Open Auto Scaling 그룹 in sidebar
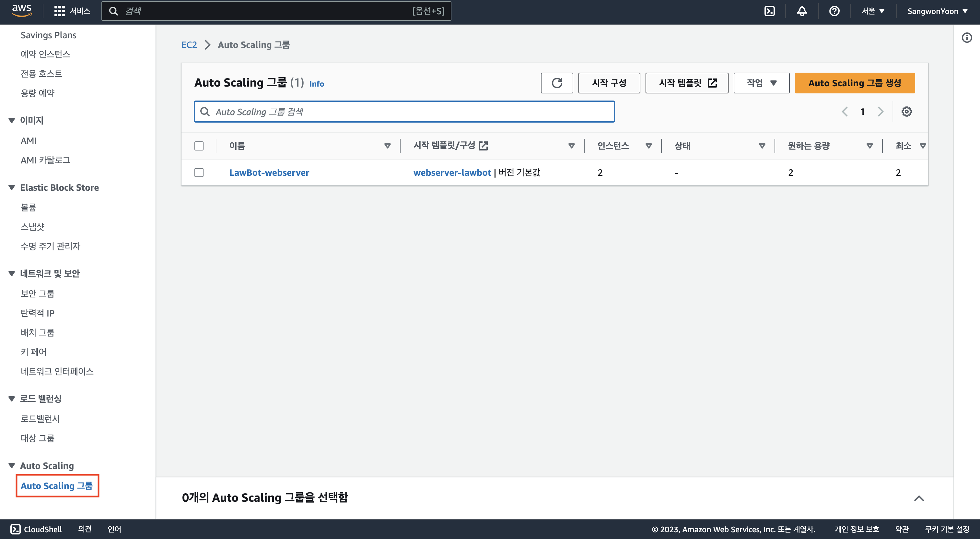Viewport: 980px width, 539px height. point(56,486)
